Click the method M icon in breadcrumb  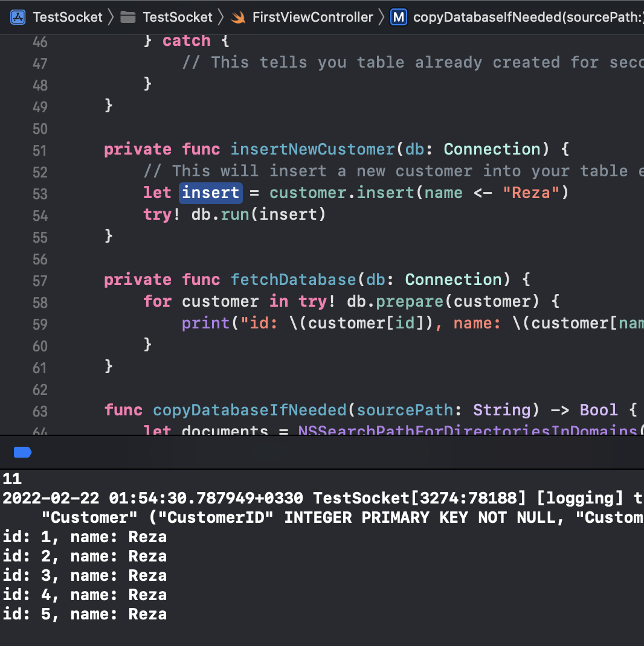tap(399, 18)
